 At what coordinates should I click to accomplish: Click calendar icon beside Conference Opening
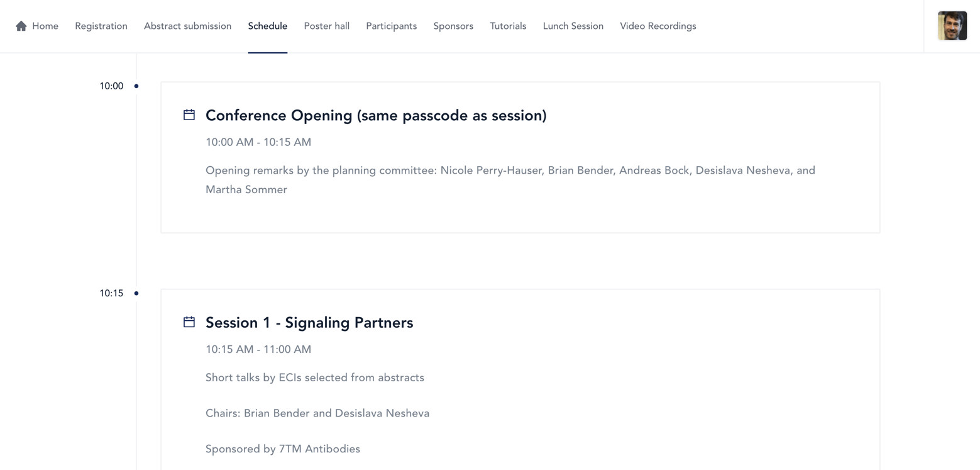[189, 115]
